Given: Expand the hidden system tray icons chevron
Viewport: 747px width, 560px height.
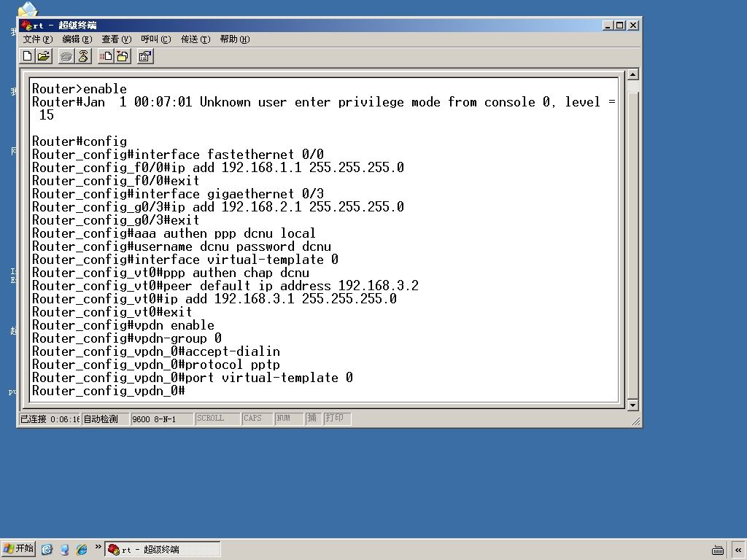Looking at the screenshot, I should coord(738,550).
